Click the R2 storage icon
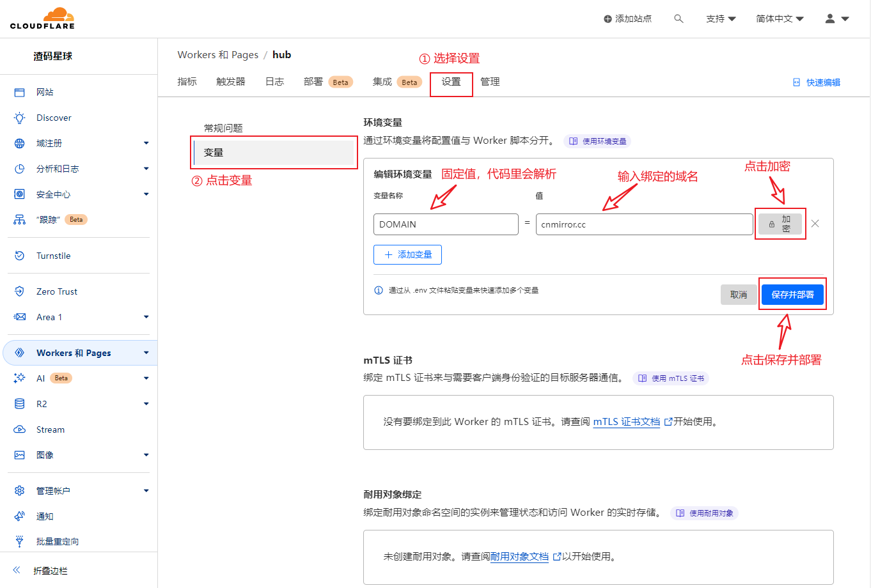The width and height of the screenshot is (871, 588). (x=20, y=404)
